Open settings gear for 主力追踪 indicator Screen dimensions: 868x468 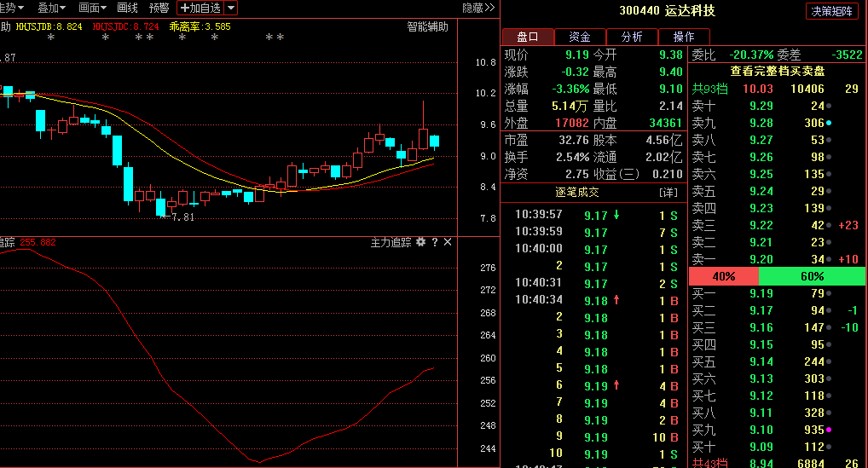(x=420, y=243)
